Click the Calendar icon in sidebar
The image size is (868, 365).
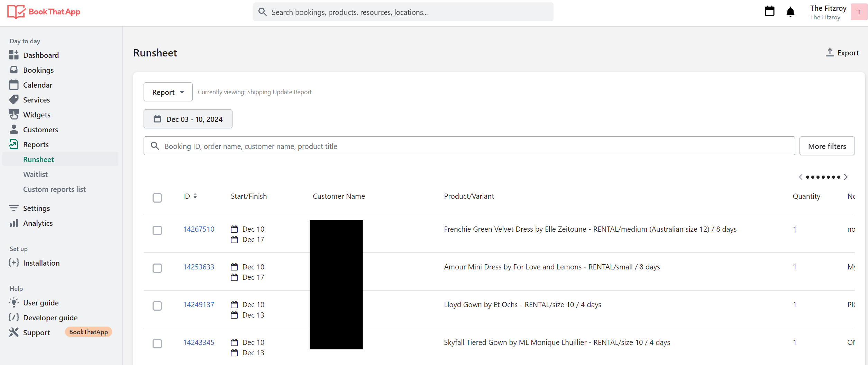14,84
